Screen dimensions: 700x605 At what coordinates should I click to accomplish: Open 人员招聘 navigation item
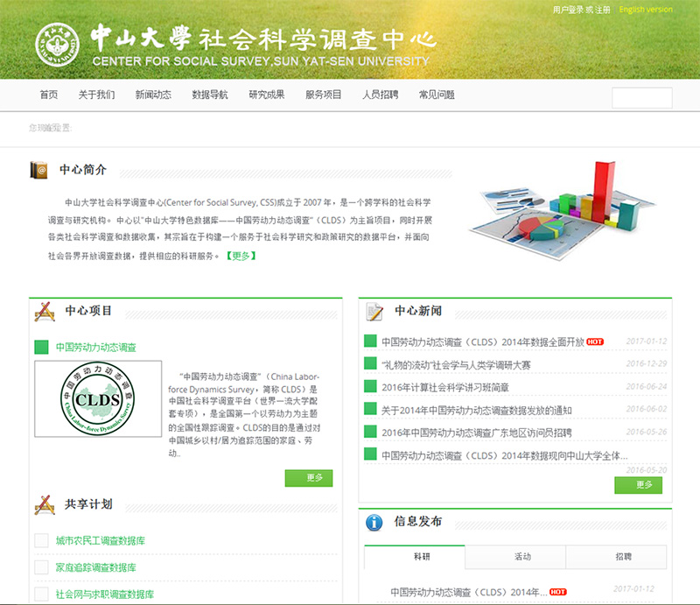pyautogui.click(x=380, y=95)
